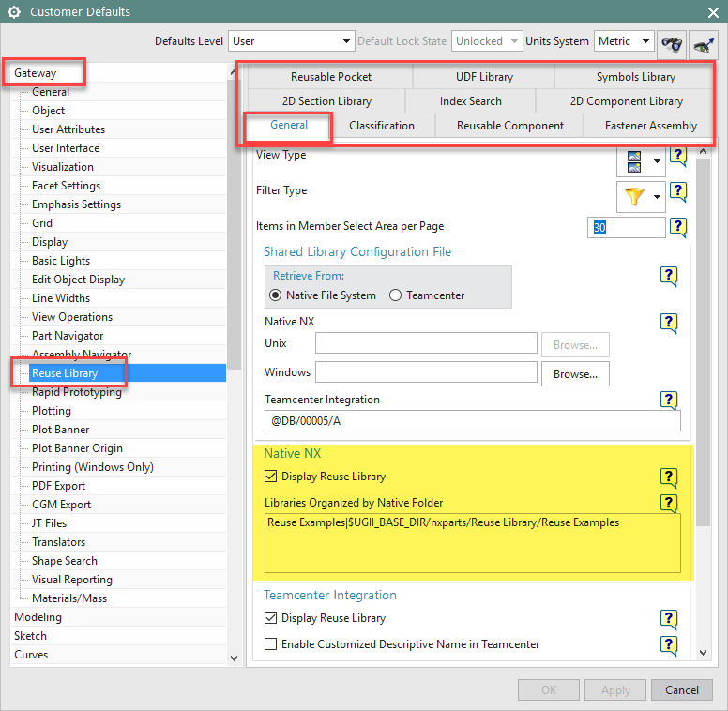Select the General tab
This screenshot has height=711, width=728.
[x=289, y=126]
